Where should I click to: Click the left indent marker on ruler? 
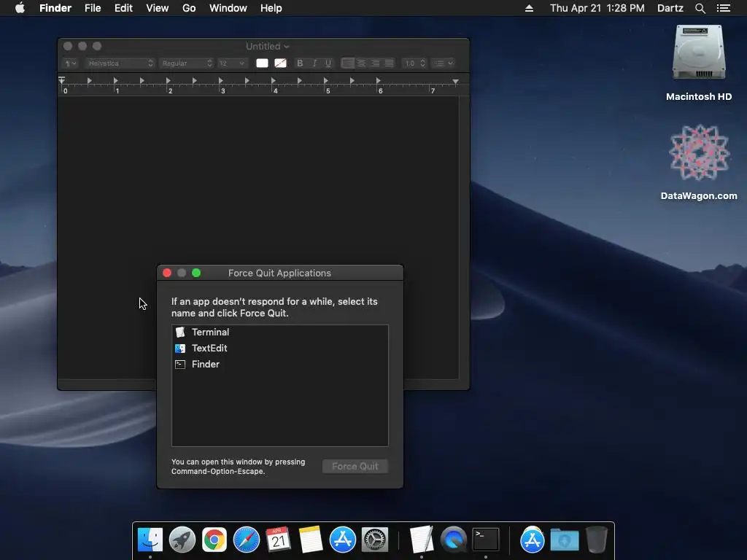62,80
